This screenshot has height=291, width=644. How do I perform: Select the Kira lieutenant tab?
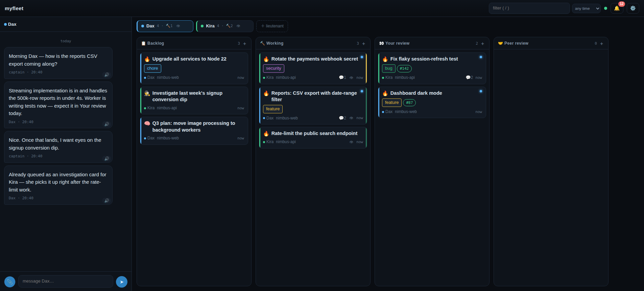pos(225,26)
